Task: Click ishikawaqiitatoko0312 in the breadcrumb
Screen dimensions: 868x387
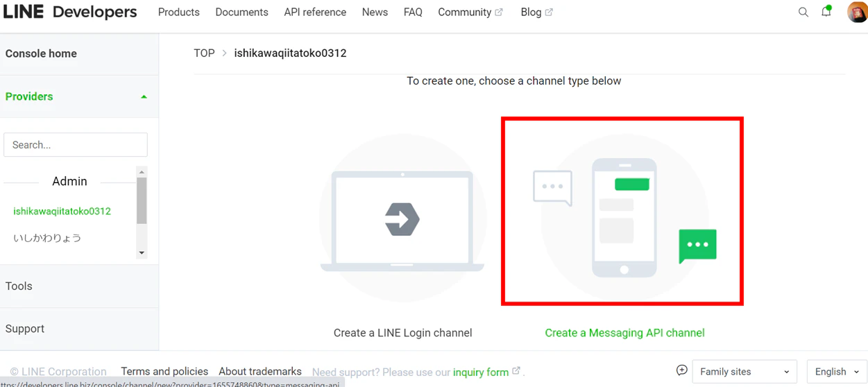Action: [x=290, y=53]
